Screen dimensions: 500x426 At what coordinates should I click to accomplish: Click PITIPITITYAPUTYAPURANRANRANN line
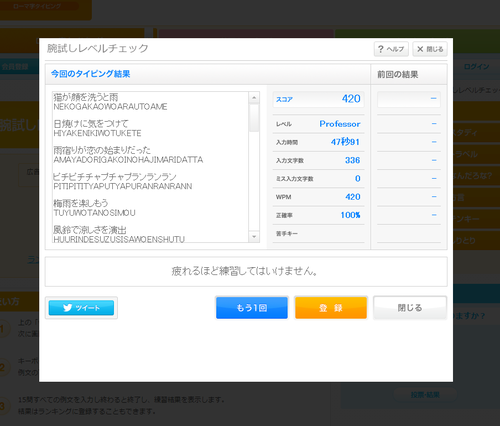pyautogui.click(x=123, y=186)
